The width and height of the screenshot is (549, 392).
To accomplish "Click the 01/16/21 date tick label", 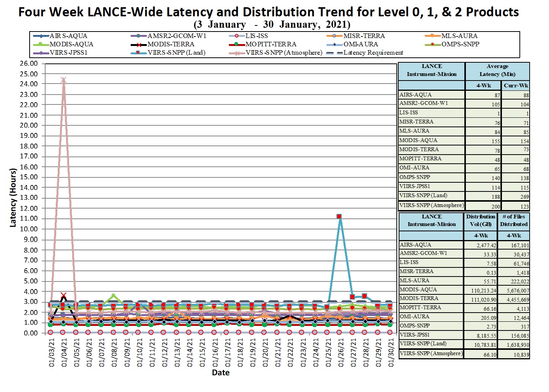I will 215,353.
